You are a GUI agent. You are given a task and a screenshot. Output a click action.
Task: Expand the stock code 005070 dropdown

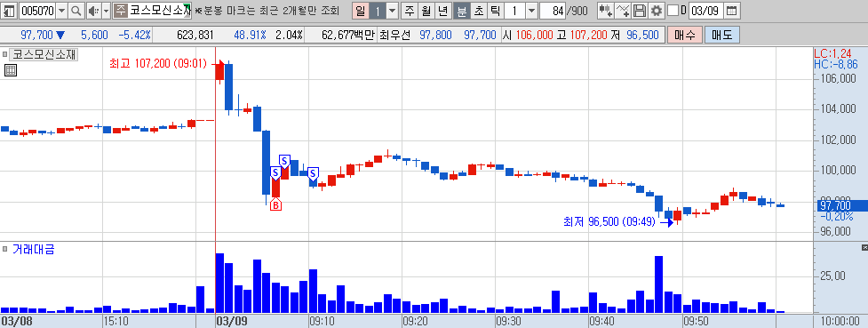pos(61,11)
